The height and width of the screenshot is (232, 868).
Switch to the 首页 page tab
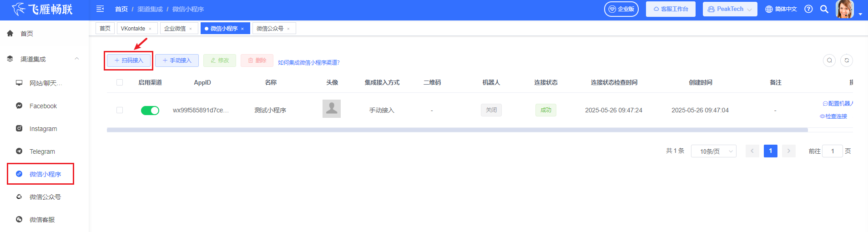pyautogui.click(x=105, y=28)
